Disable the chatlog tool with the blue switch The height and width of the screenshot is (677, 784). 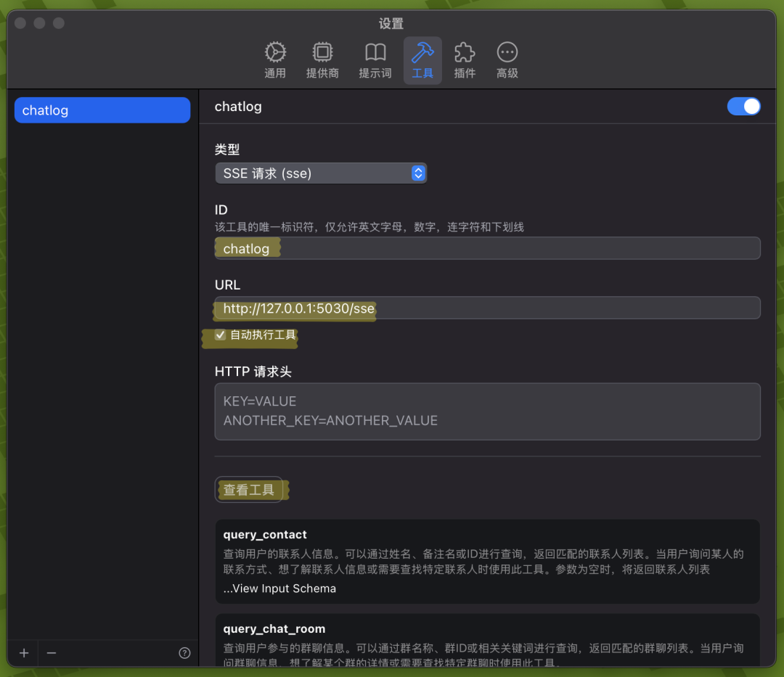[x=743, y=106]
